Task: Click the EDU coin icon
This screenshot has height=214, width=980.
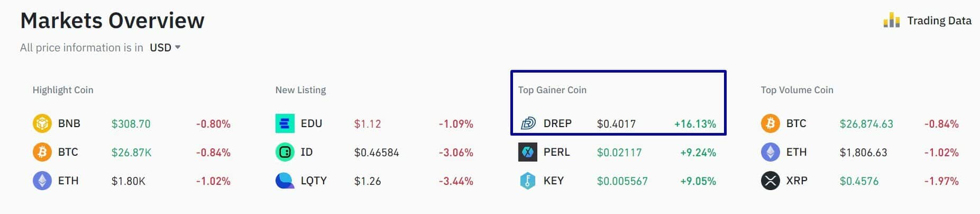Action: coord(285,123)
